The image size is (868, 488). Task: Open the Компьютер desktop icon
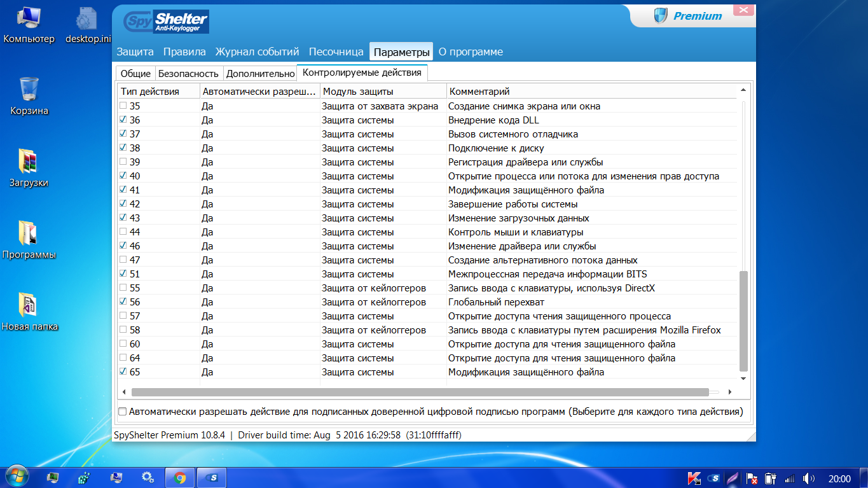coord(29,25)
